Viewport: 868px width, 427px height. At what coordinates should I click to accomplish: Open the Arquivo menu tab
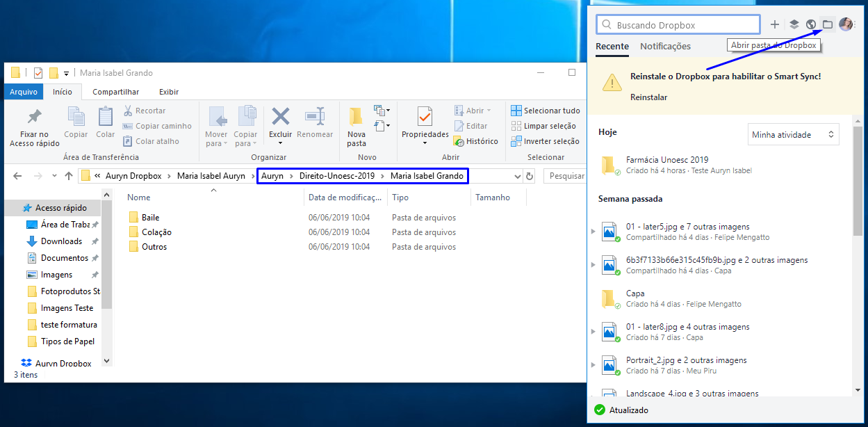coord(24,92)
